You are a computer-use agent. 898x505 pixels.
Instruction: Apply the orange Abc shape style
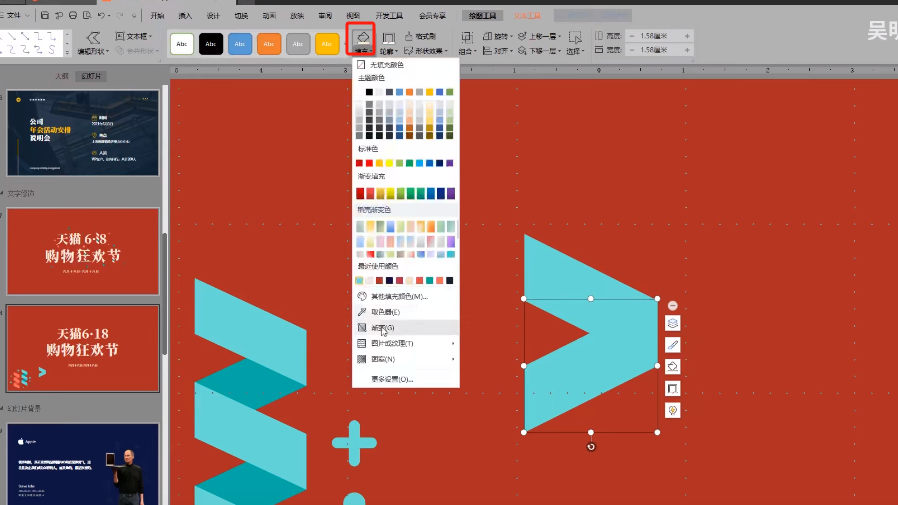[x=269, y=44]
